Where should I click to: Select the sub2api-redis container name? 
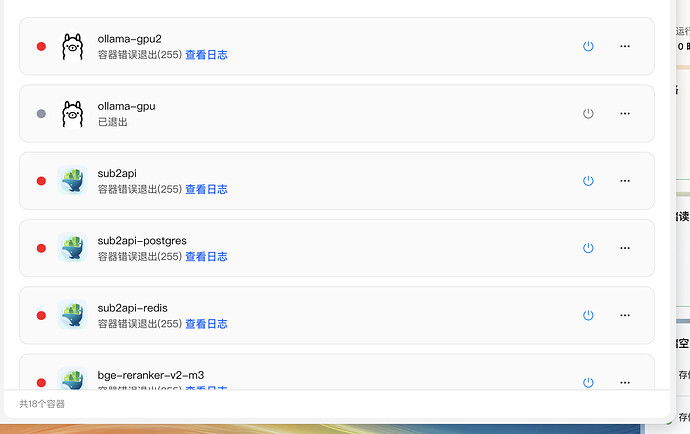[132, 308]
